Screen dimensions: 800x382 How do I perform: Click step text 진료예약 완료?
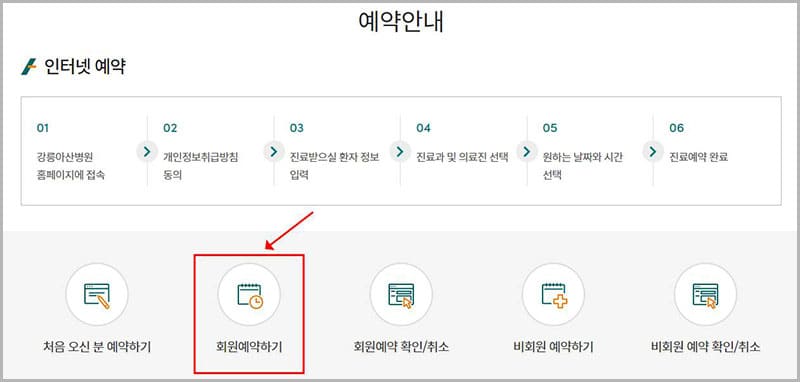point(698,157)
